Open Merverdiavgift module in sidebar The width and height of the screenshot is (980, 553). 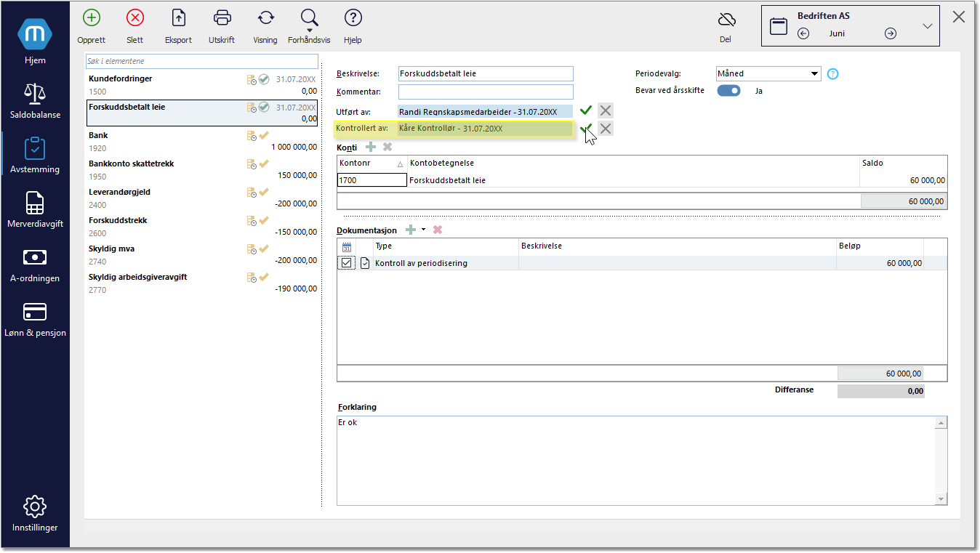click(35, 209)
